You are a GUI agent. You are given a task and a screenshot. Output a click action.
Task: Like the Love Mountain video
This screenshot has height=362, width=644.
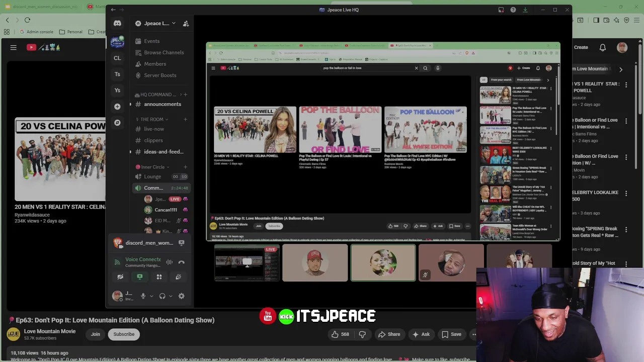click(x=340, y=334)
